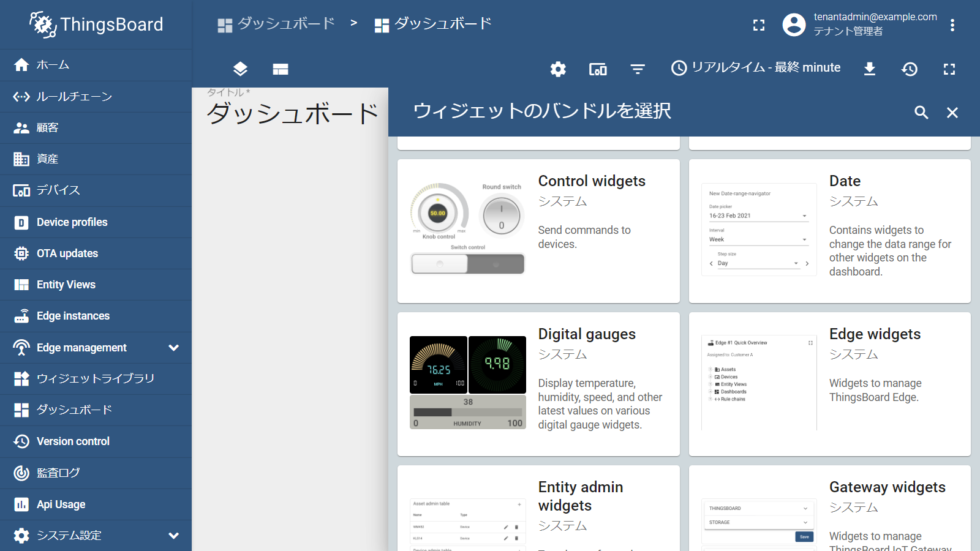Expand the システム設定 sidebar menu
Viewport: 980px width, 551px height.
173,536
